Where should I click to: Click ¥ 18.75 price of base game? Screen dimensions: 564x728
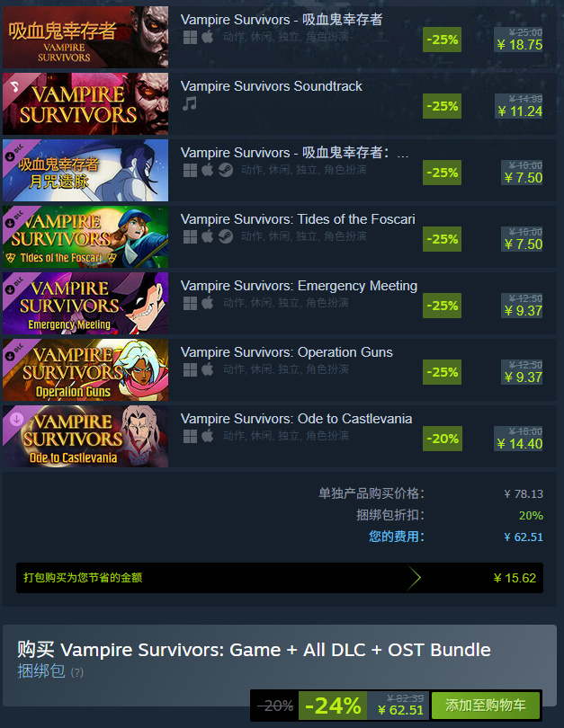(519, 45)
